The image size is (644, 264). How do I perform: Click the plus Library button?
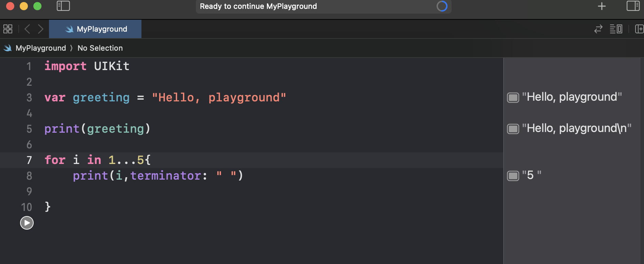point(602,6)
